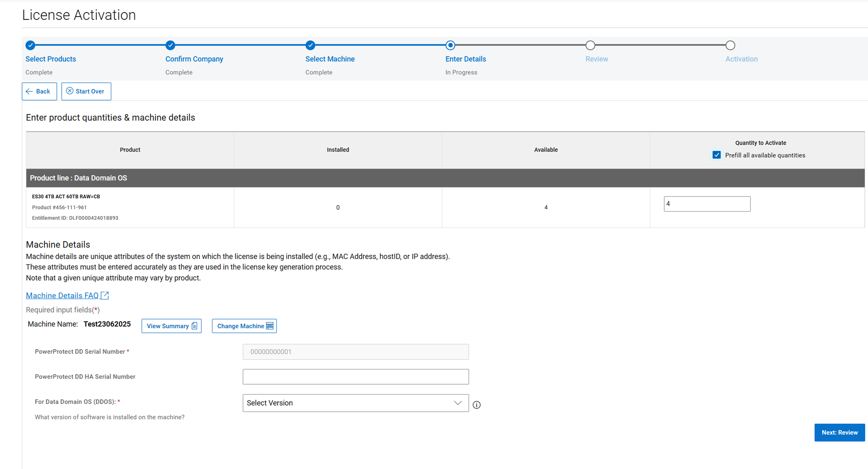Click the Review step circle
The width and height of the screenshot is (868, 469).
(x=590, y=45)
